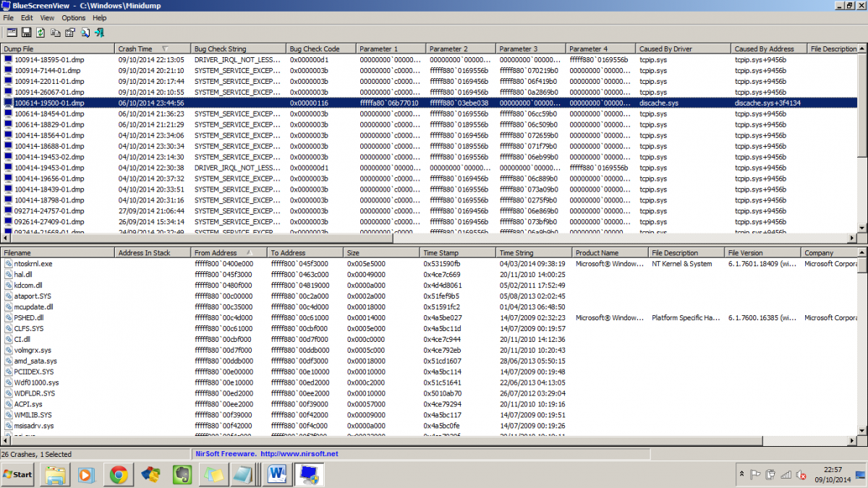Viewport: 868px width, 488px height.
Task: Open Evernote from the taskbar
Action: tap(181, 475)
